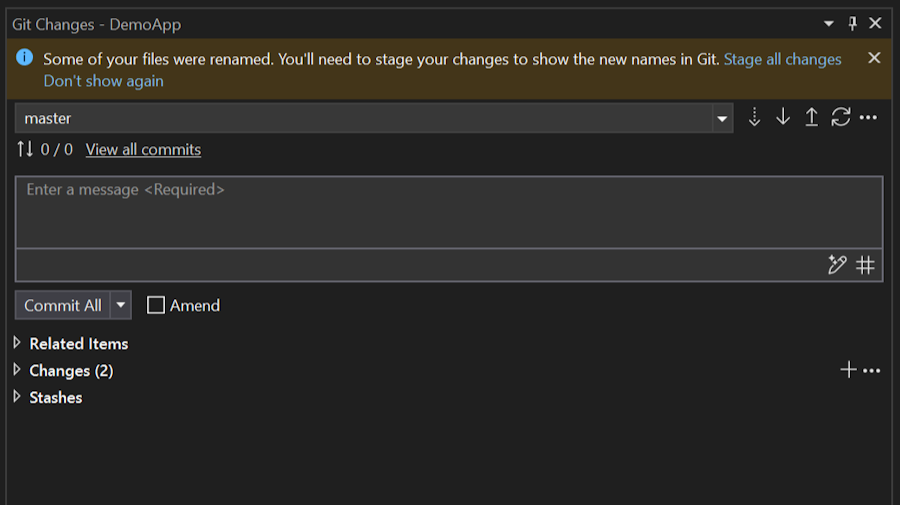Open the master branch dropdown

(x=722, y=118)
